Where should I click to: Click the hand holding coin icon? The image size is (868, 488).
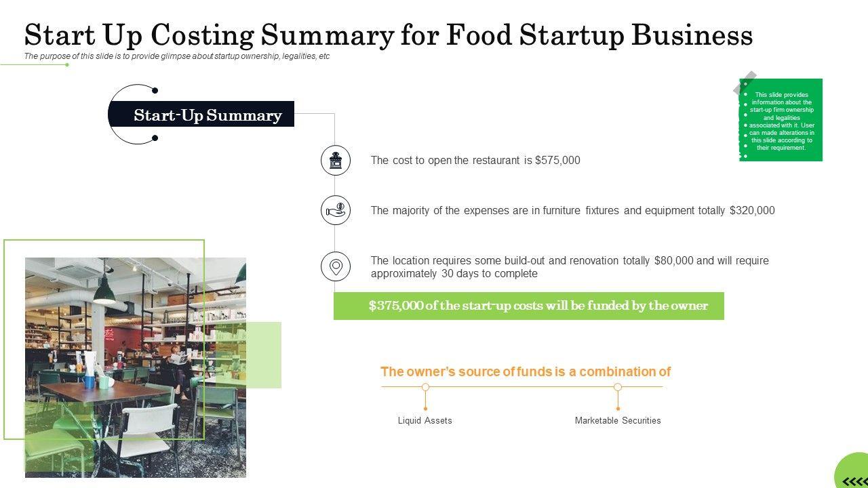click(x=336, y=211)
